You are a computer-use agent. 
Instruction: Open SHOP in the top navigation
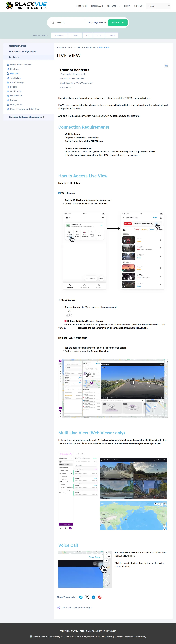[x=127, y=6]
